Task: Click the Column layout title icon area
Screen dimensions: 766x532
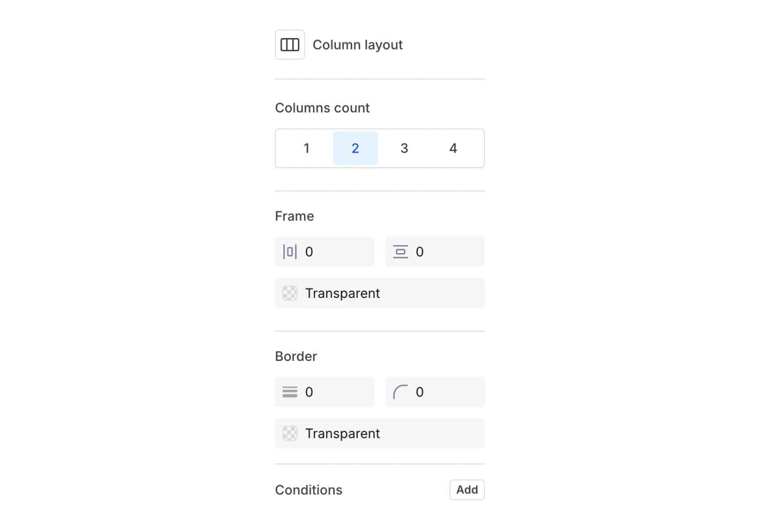Action: [290, 44]
